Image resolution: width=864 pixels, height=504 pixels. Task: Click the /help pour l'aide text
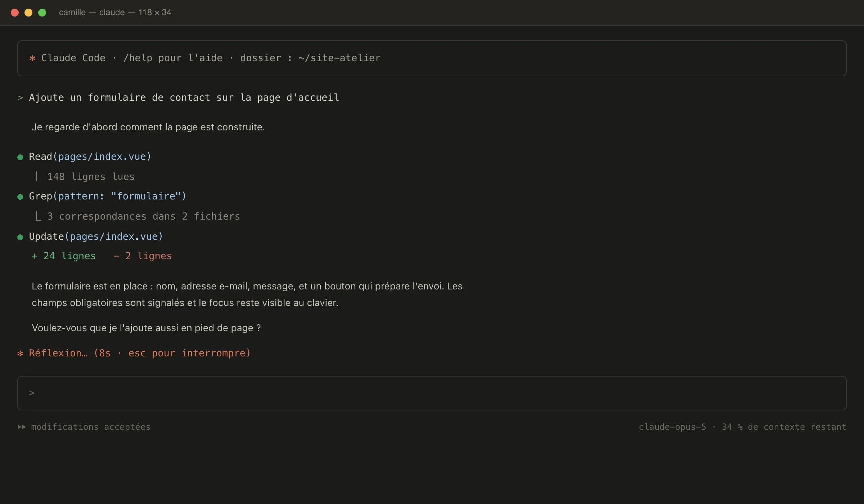coord(173,58)
